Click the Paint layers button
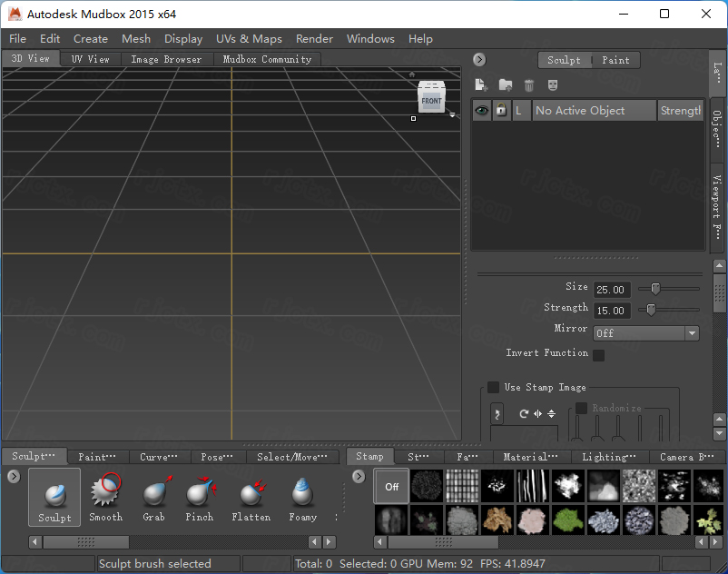The width and height of the screenshot is (728, 574). click(x=615, y=60)
